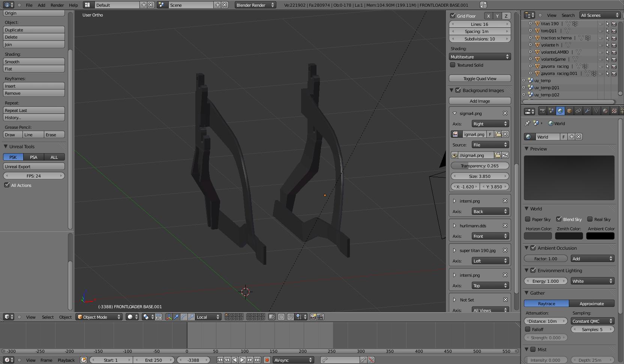Open the Object Mode dropdown
Viewport: 624px width, 364px height.
99,317
